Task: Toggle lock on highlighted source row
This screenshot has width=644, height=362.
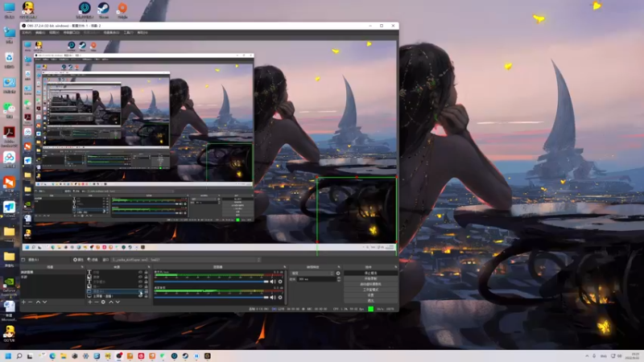Action: click(x=146, y=291)
